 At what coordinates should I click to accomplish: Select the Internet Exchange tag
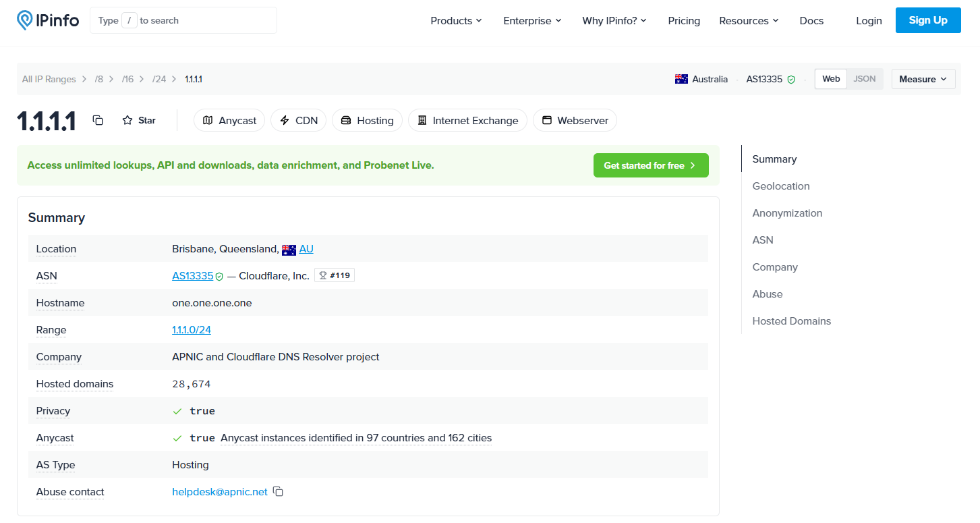click(x=467, y=120)
